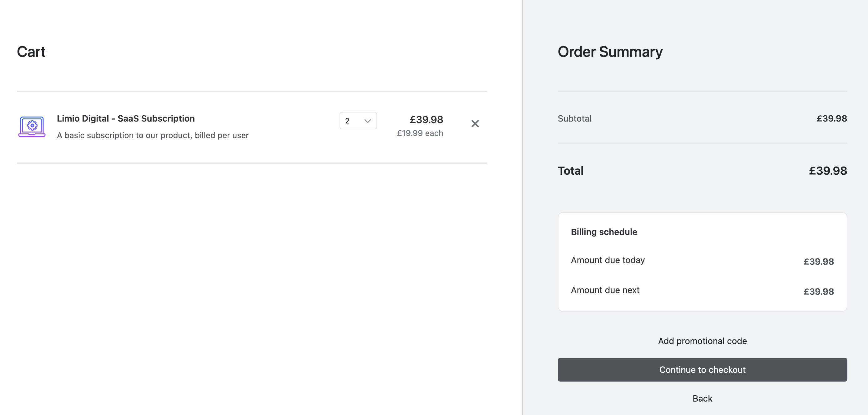The height and width of the screenshot is (415, 868).
Task: Open the quantity dropdown showing 2
Action: tap(358, 121)
